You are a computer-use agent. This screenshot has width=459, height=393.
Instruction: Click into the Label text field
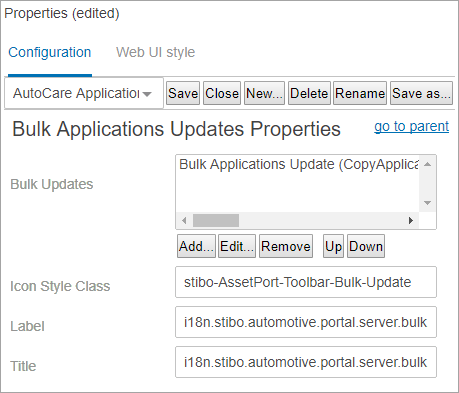pyautogui.click(x=306, y=322)
